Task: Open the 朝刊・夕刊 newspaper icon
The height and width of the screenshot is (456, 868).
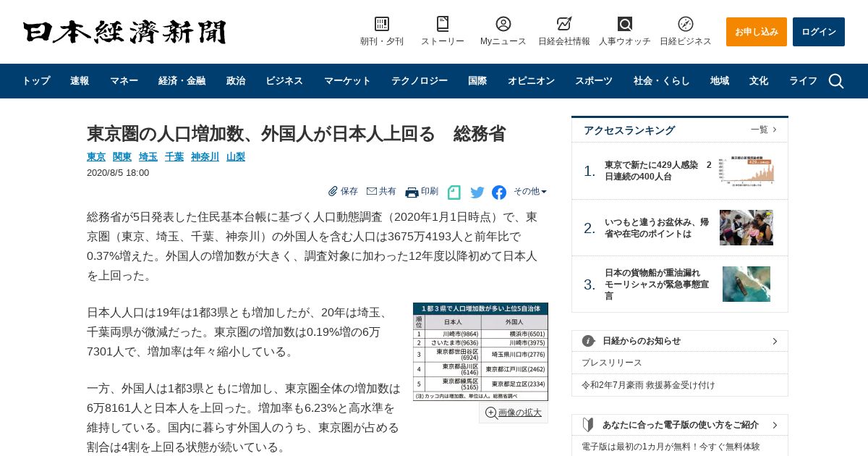Action: point(382,24)
